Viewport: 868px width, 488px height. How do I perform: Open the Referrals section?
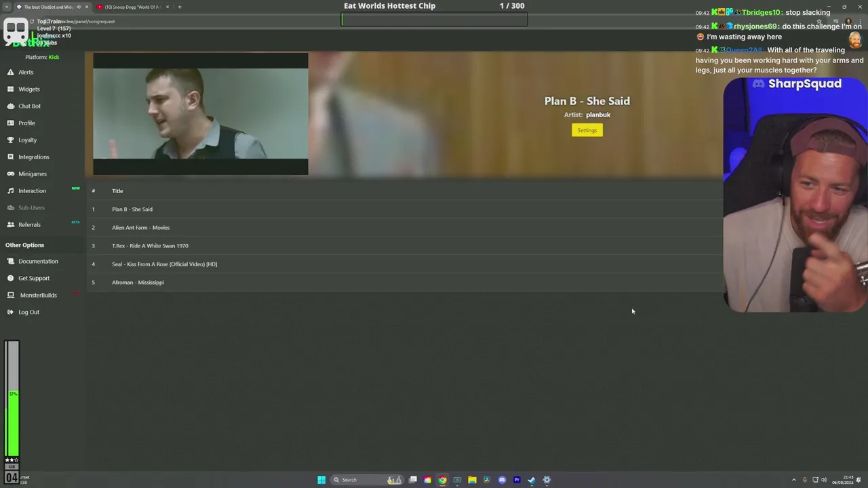pyautogui.click(x=29, y=224)
